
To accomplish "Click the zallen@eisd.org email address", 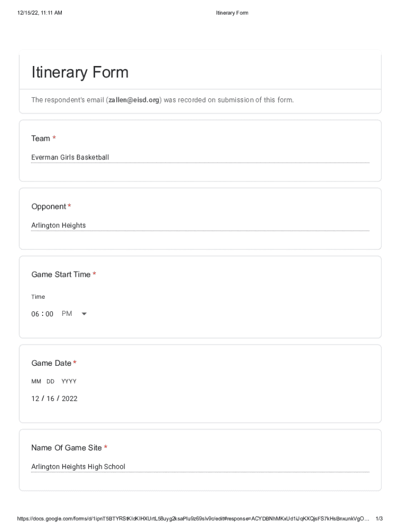I will [x=134, y=100].
